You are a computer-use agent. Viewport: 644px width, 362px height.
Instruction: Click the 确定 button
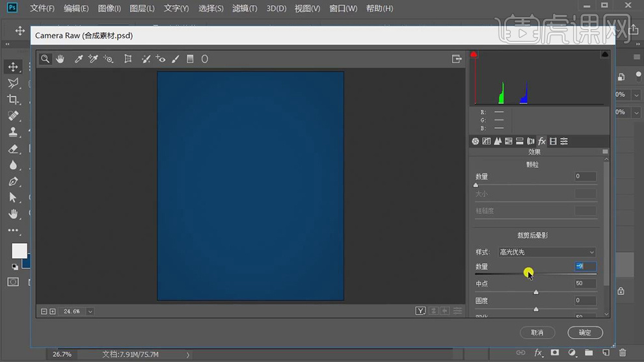coord(585,332)
